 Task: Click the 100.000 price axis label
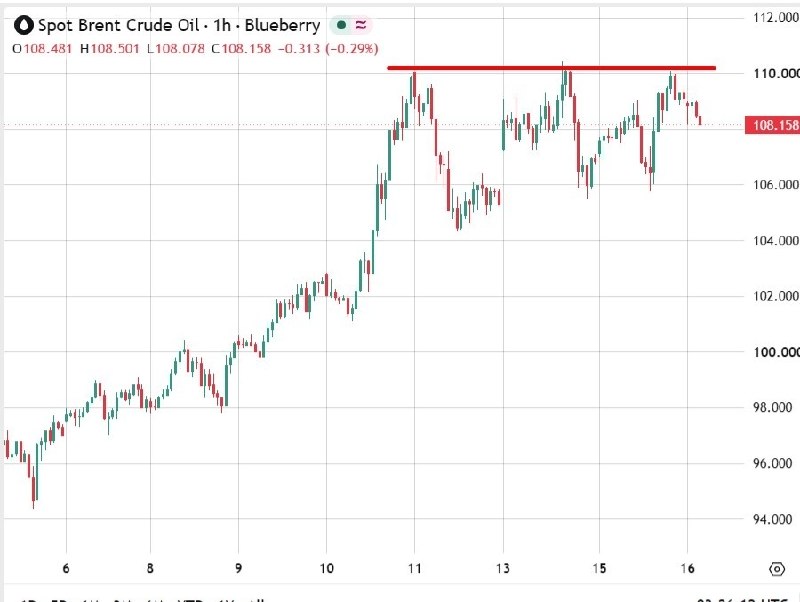[776, 352]
